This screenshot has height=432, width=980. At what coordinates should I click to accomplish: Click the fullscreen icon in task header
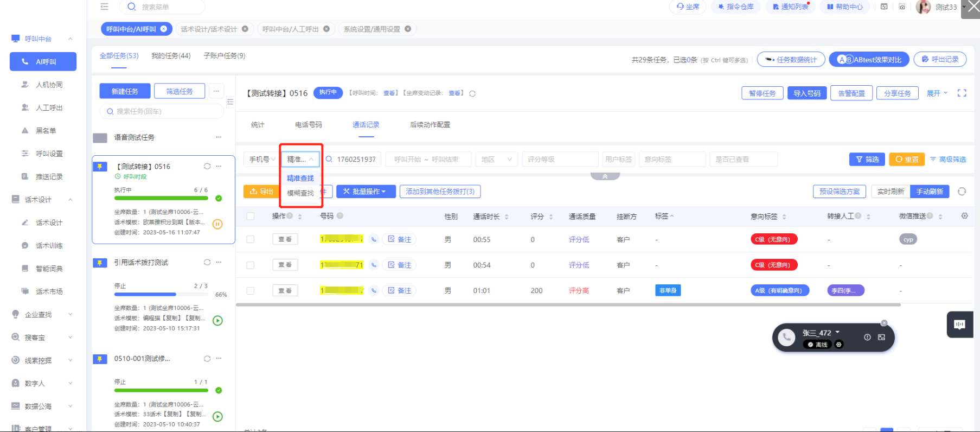tap(962, 93)
